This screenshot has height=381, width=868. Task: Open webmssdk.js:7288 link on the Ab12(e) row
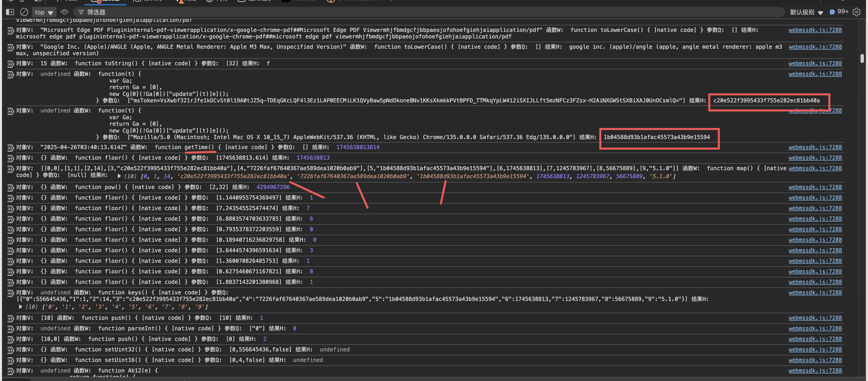pyautogui.click(x=815, y=370)
